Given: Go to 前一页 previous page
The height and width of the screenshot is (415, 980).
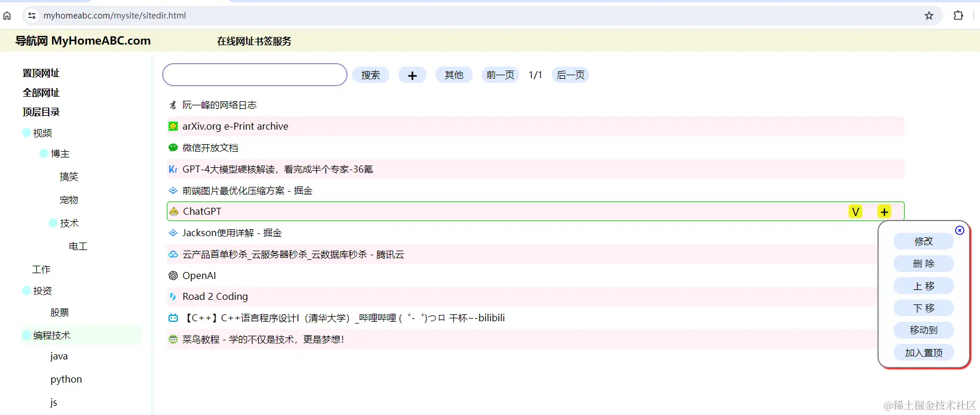Looking at the screenshot, I should (500, 75).
